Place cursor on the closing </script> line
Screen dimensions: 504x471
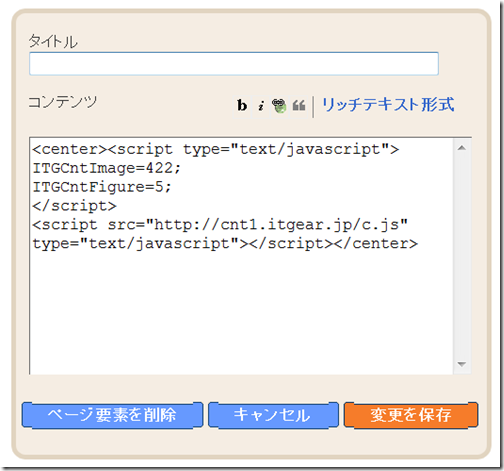pyautogui.click(x=74, y=206)
